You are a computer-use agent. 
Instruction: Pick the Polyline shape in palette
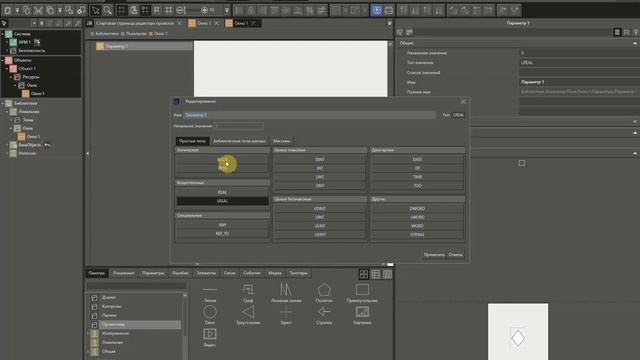click(286, 293)
